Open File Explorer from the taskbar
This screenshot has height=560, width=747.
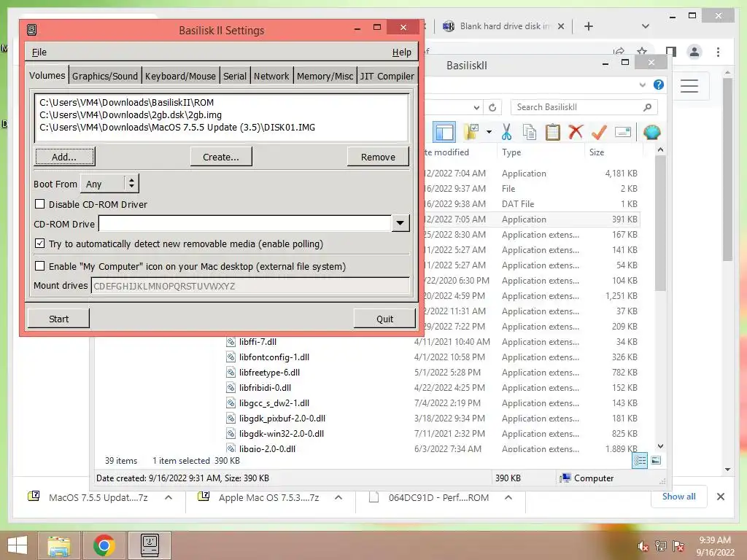click(58, 545)
